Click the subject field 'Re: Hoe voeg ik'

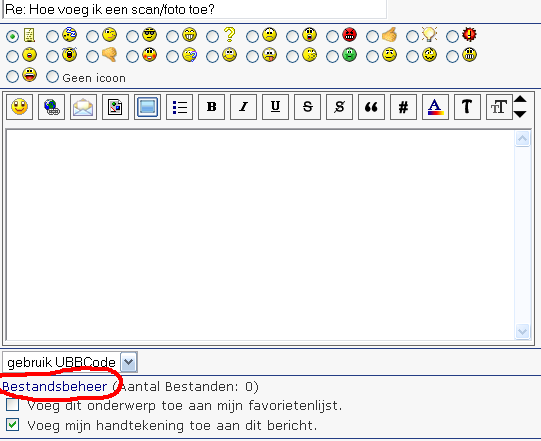[x=195, y=9]
